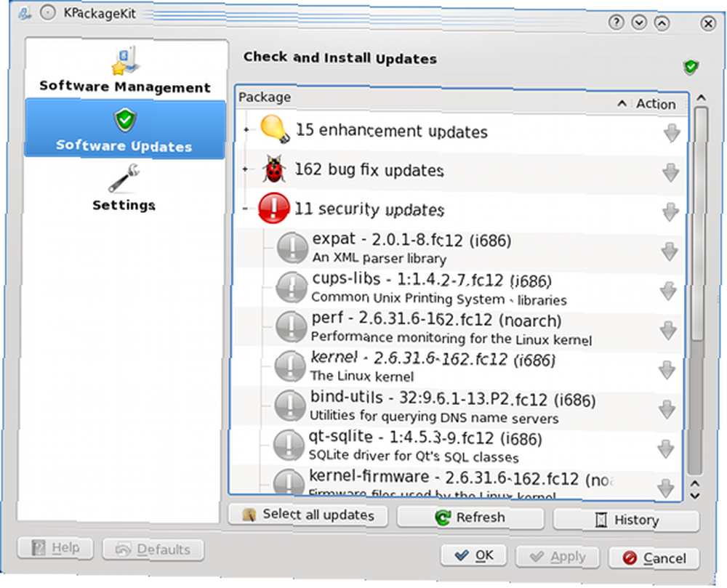Image resolution: width=727 pixels, height=588 pixels.
Task: Click the grey alert icon beside perf
Action: [291, 326]
